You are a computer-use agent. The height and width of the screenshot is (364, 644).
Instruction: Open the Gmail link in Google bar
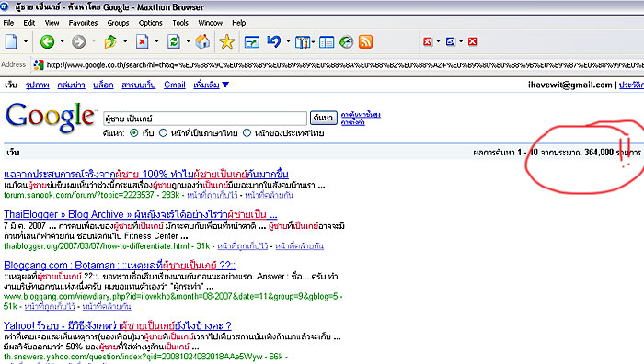click(x=175, y=85)
